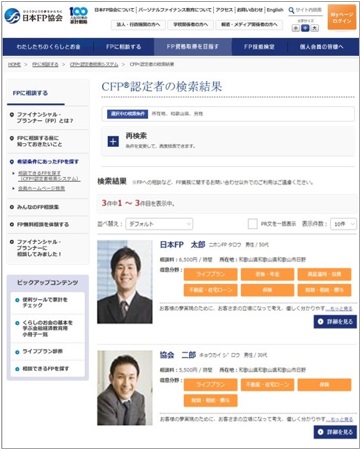This screenshot has width=362, height=451.
Task: Open the FPに相談する navigation tab
Action: [x=124, y=47]
